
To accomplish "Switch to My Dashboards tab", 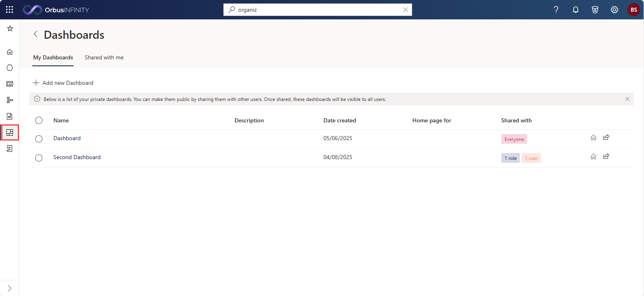I will [53, 57].
